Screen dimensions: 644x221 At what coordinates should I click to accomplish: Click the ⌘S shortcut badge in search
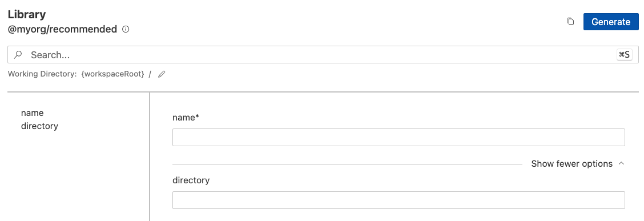[625, 55]
